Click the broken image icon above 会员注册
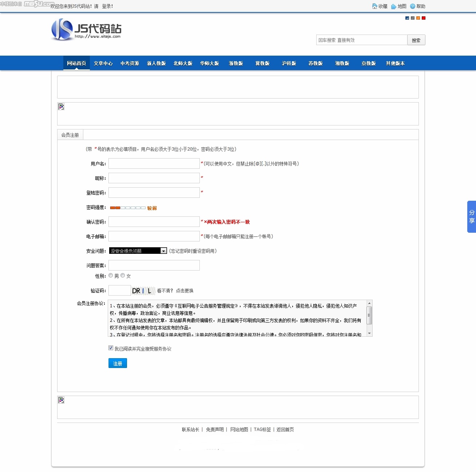This screenshot has height=472, width=476. pyautogui.click(x=61, y=107)
